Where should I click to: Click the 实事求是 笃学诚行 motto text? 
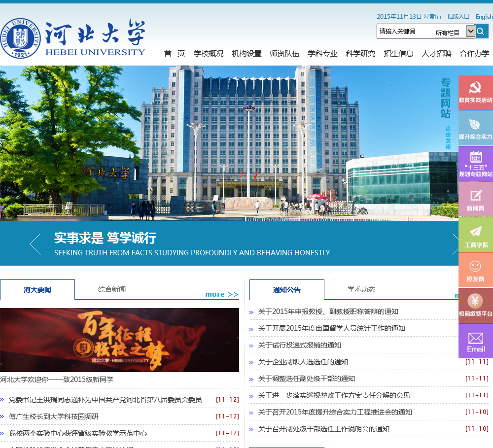pyautogui.click(x=106, y=238)
